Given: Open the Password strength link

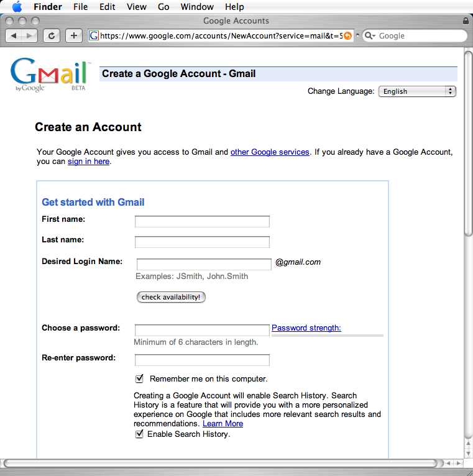Looking at the screenshot, I should [306, 328].
